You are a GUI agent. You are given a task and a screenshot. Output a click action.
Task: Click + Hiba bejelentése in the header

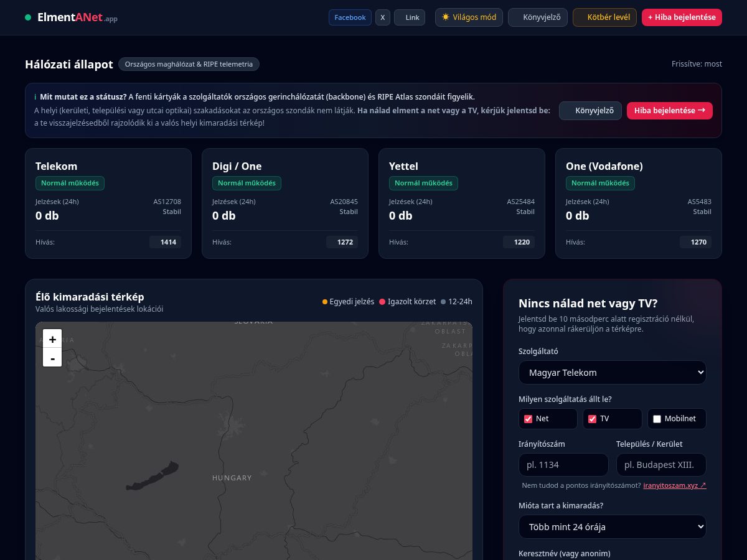682,17
